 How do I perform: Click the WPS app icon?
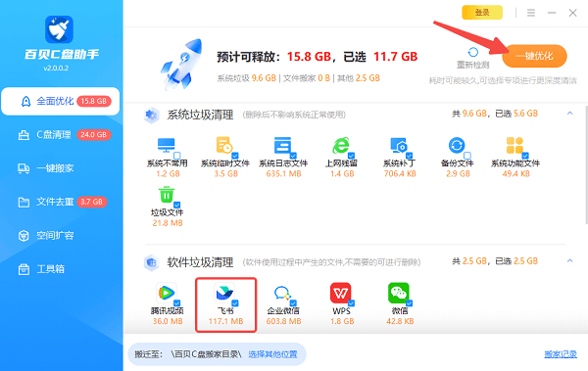coord(340,293)
